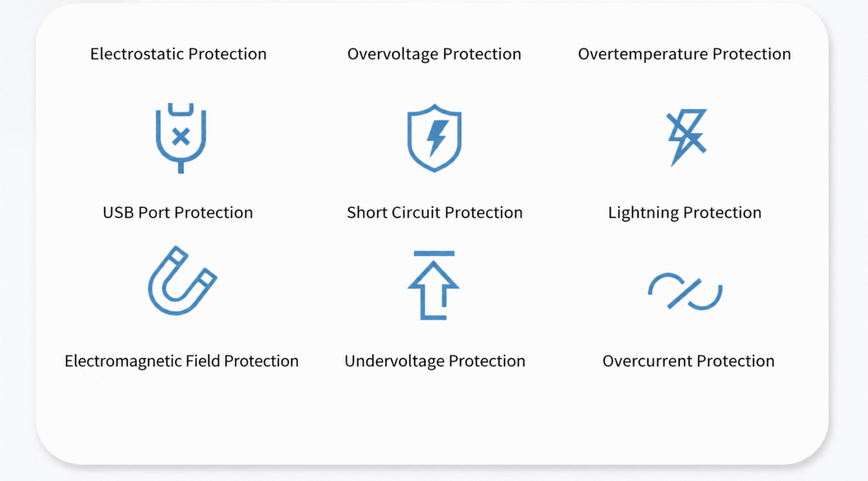The height and width of the screenshot is (481, 868).
Task: Select the shield with lightning bolt icon
Action: [434, 138]
